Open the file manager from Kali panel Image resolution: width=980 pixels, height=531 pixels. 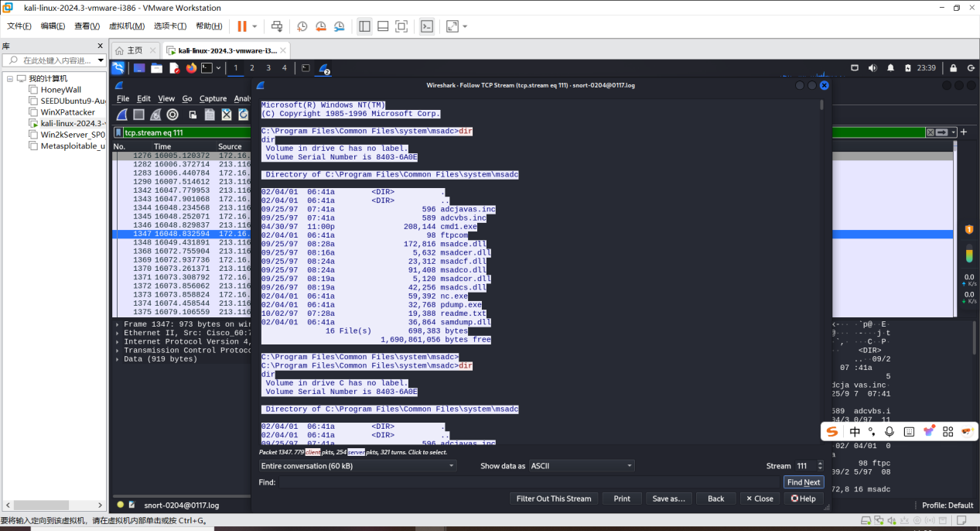(x=156, y=68)
